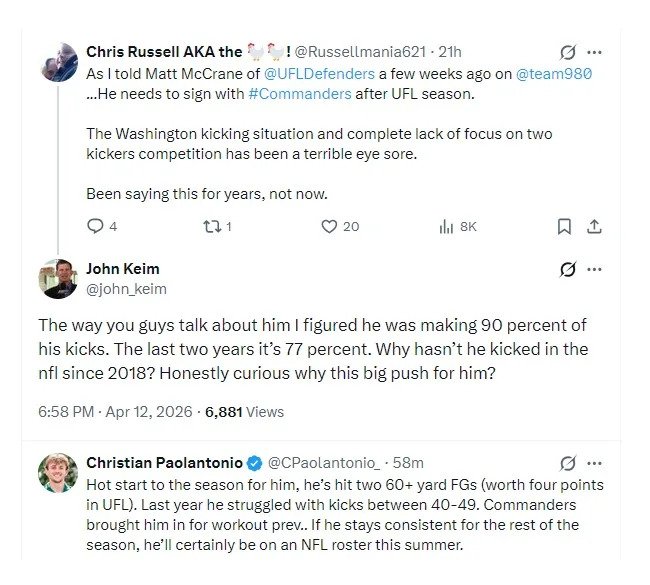Repost Chris Russell's post

click(210, 227)
